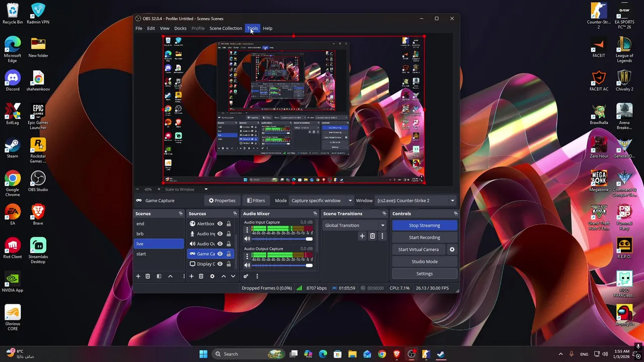Zoom out the preview with minus icon

[138, 189]
